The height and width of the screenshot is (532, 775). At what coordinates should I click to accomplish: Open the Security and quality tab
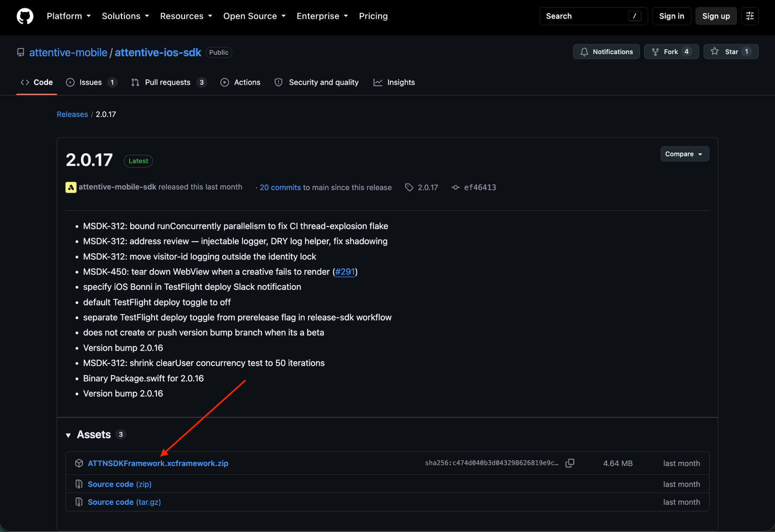coord(316,82)
